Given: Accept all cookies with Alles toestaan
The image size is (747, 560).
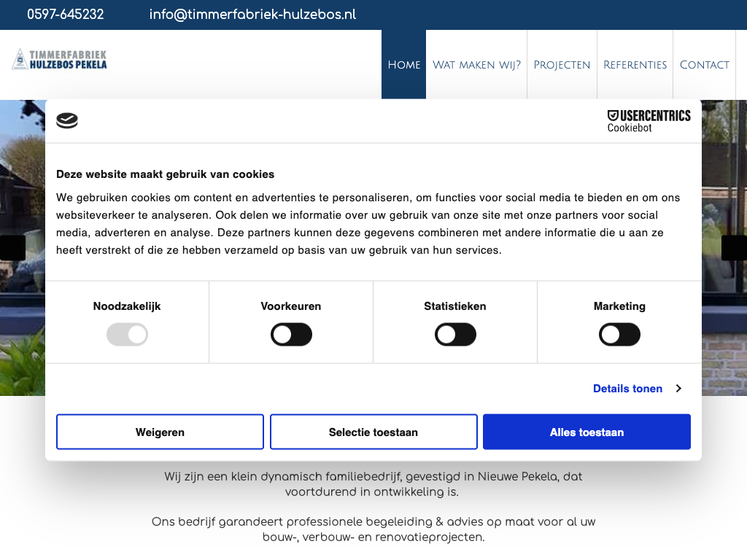Looking at the screenshot, I should point(587,432).
